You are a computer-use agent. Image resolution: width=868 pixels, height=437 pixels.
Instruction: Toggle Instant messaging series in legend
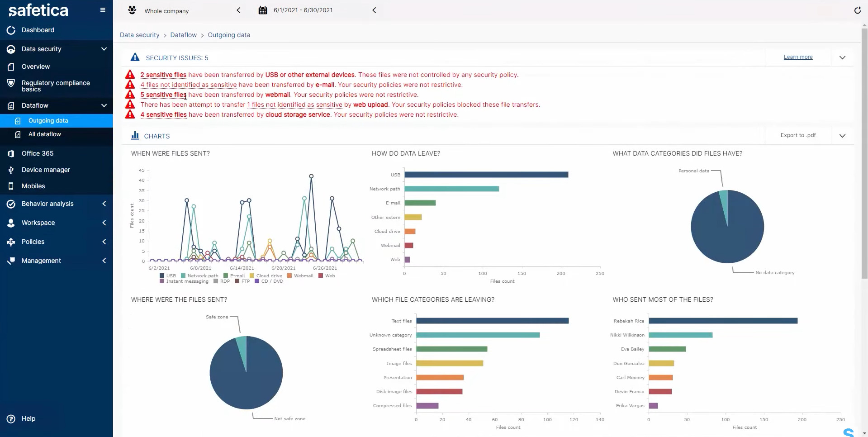click(x=184, y=281)
